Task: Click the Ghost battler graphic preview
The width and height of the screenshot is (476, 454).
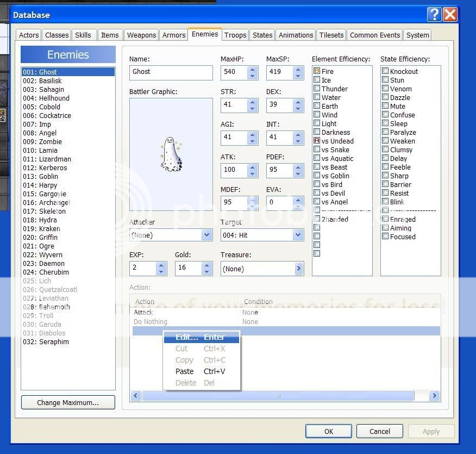Action: tap(171, 154)
